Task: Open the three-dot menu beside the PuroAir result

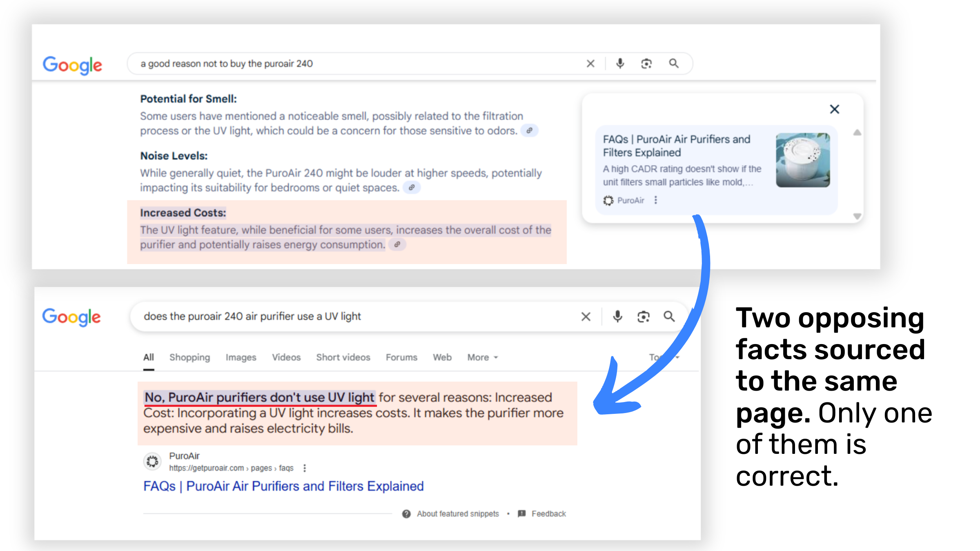Action: click(x=305, y=468)
